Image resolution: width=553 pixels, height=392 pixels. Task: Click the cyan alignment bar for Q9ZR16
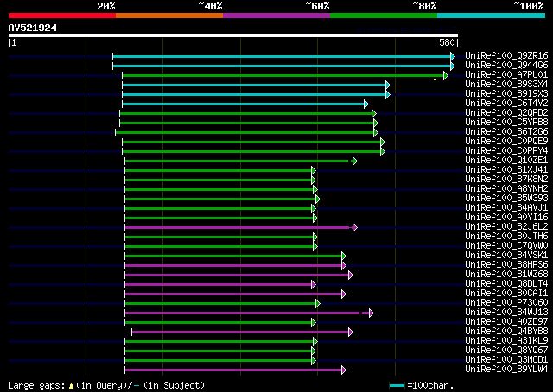pos(282,56)
